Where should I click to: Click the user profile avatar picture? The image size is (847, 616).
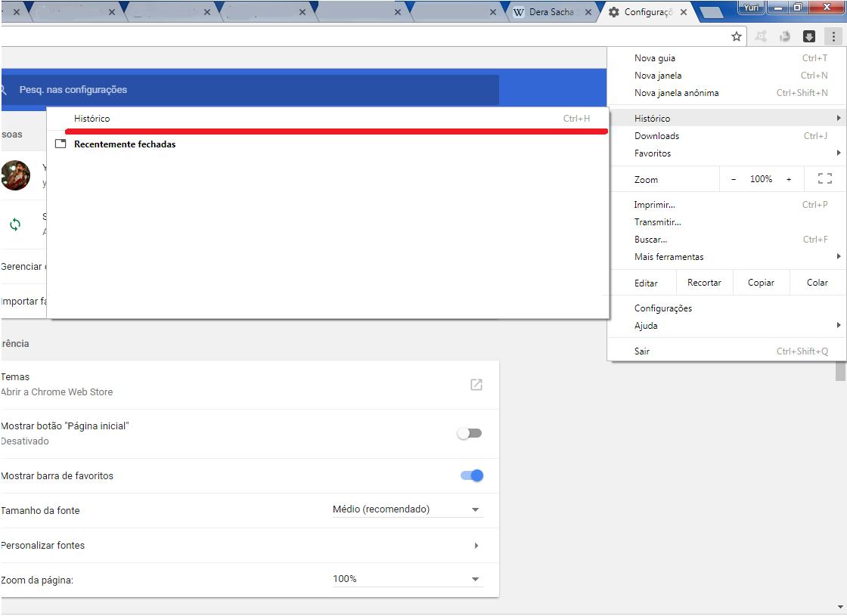tap(15, 175)
